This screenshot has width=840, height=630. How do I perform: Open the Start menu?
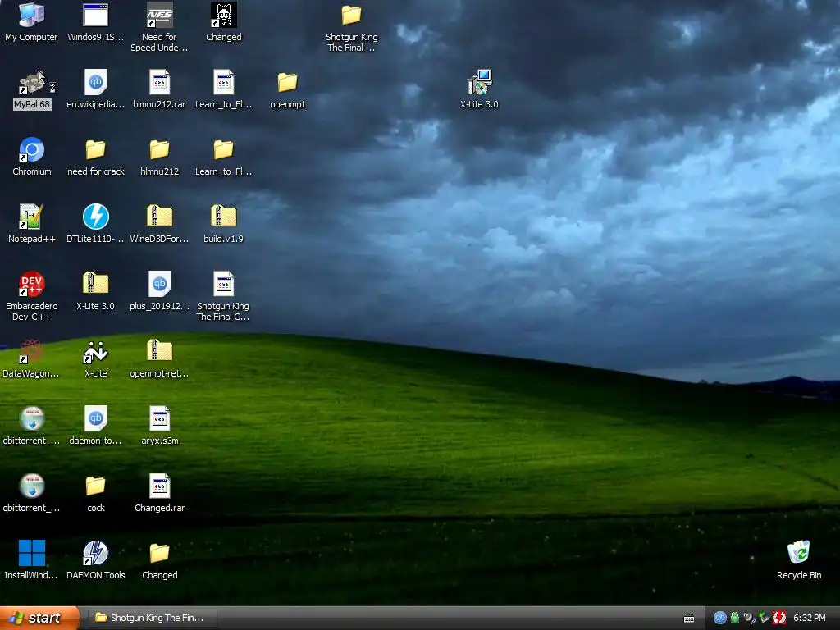click(x=39, y=618)
